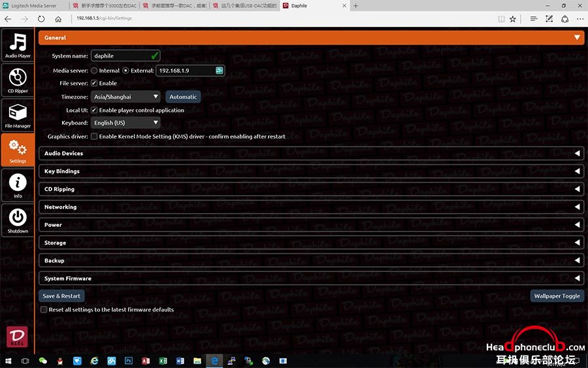Make a web note

pos(549,19)
